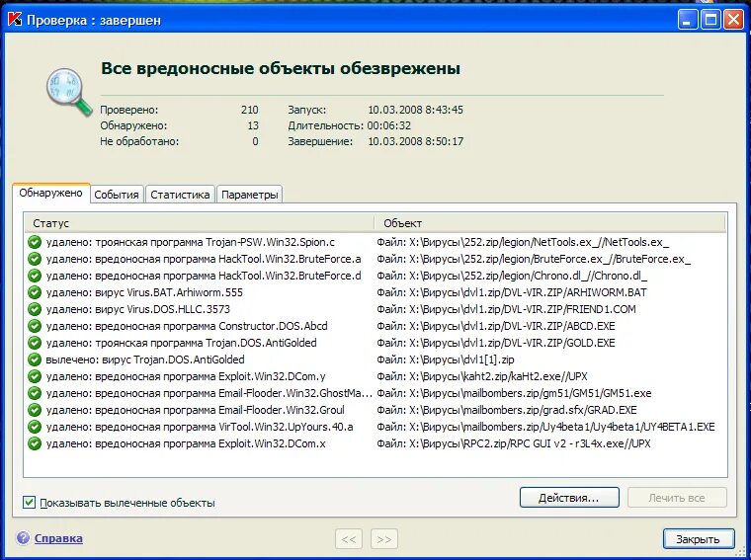The image size is (751, 560).
Task: Click the Обнаружено count value 13
Action: coord(253,125)
